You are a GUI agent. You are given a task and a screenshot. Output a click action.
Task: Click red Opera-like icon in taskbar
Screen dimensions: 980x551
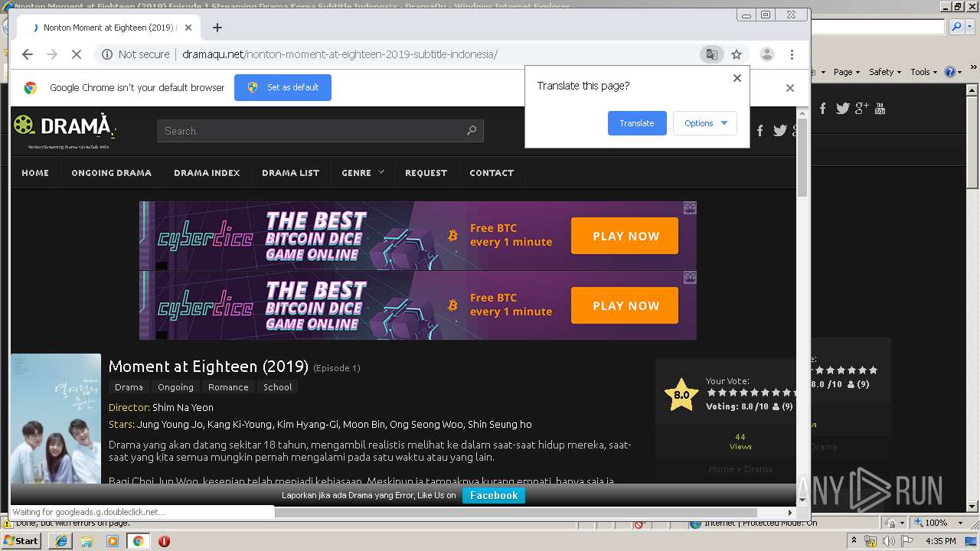(x=164, y=541)
